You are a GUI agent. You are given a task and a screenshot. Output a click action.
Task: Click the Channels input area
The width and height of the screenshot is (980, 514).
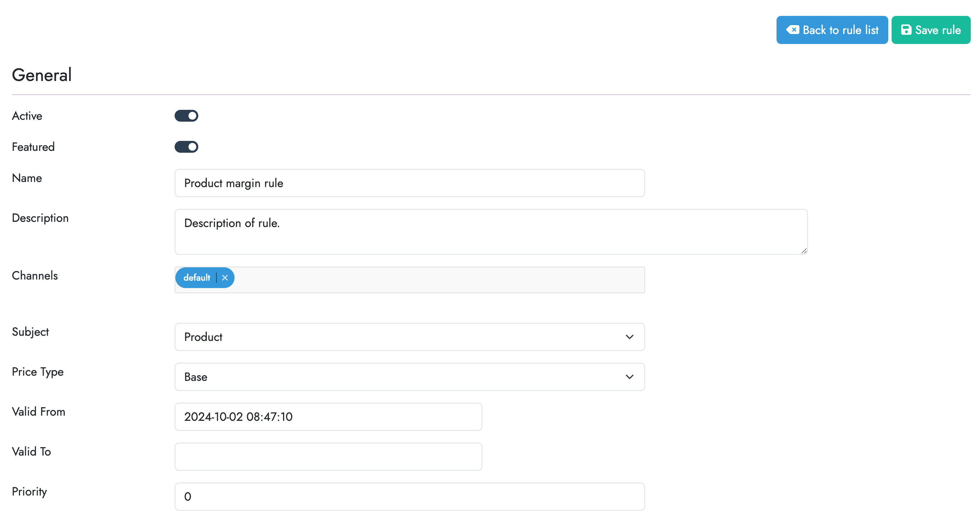(418, 280)
